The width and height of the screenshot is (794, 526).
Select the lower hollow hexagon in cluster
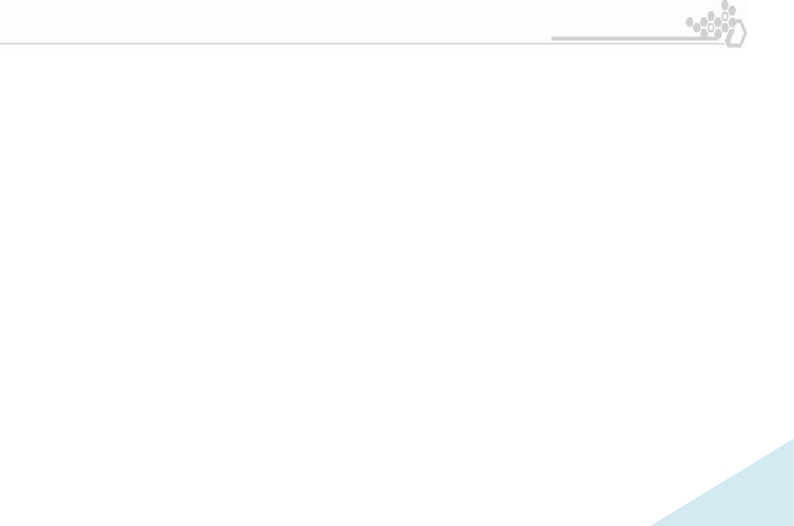(x=711, y=27)
